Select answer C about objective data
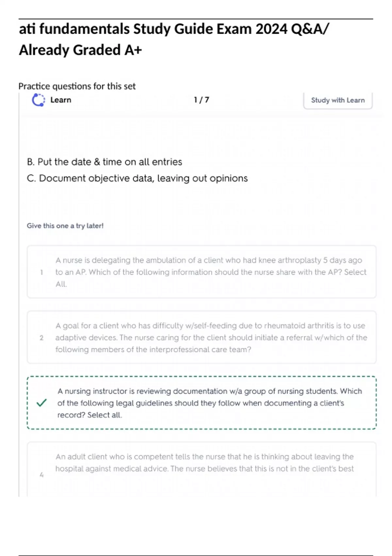Image resolution: width=392 pixels, height=556 pixels. (x=137, y=178)
